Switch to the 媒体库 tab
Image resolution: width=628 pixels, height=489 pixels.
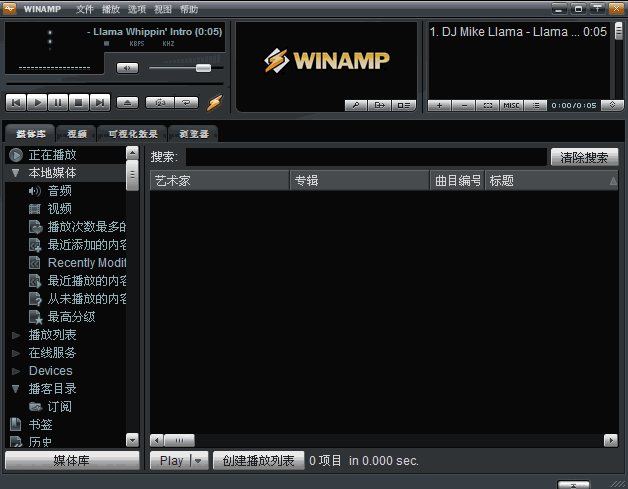(x=31, y=134)
